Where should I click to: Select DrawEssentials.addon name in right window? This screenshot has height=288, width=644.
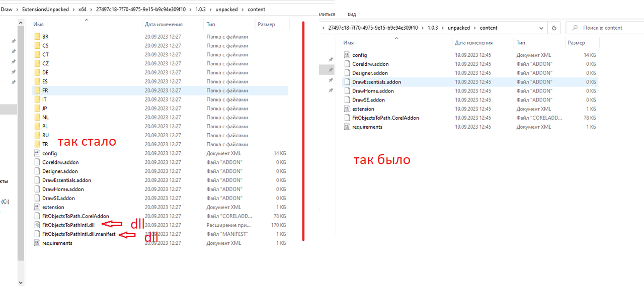pos(376,82)
